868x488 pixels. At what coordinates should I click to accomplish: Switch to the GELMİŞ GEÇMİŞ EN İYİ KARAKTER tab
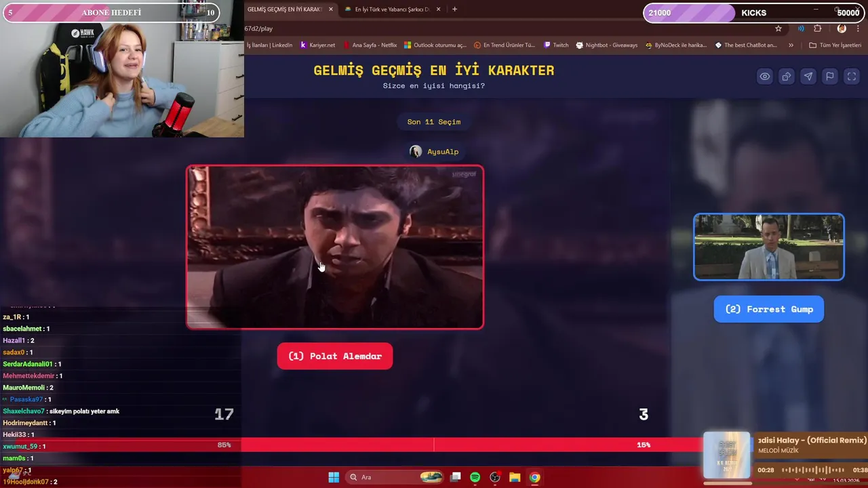coord(285,9)
